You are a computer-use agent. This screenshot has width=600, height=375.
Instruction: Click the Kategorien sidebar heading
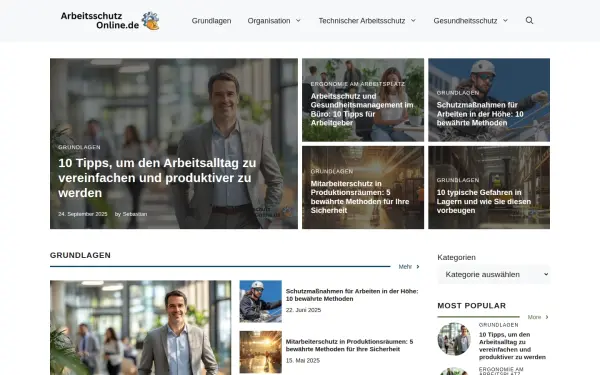(x=457, y=258)
